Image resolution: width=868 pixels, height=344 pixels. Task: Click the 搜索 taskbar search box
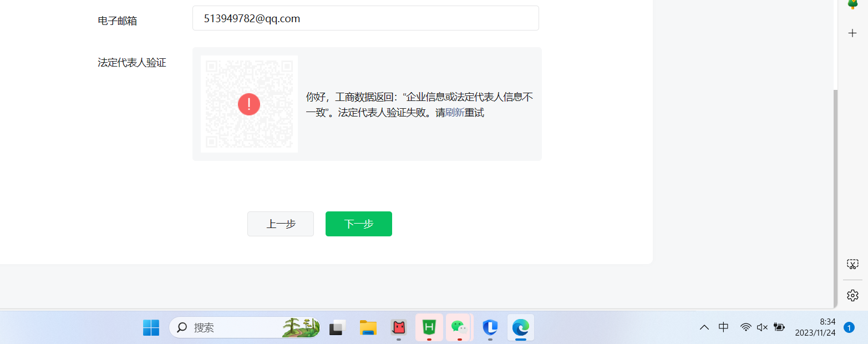[245, 327]
